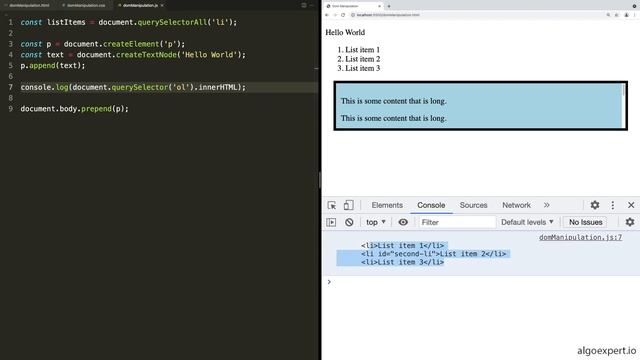Focus the localhost address bar
Screen dimensions: 640x360
(x=476, y=15)
